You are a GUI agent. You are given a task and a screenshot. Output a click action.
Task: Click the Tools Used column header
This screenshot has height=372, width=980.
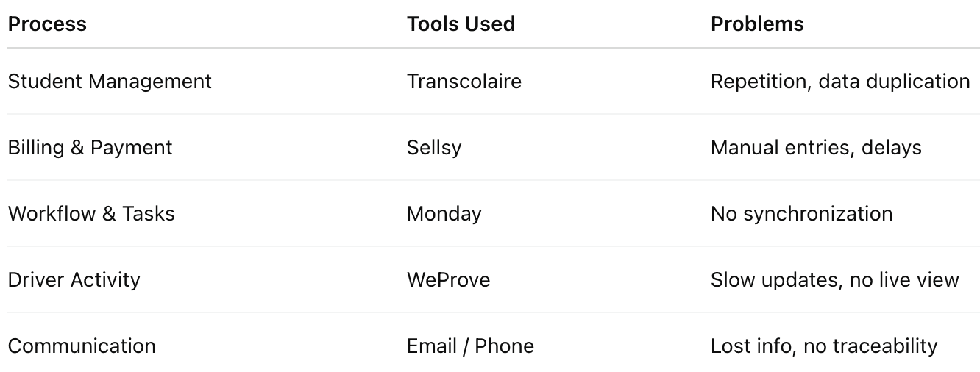point(461,24)
